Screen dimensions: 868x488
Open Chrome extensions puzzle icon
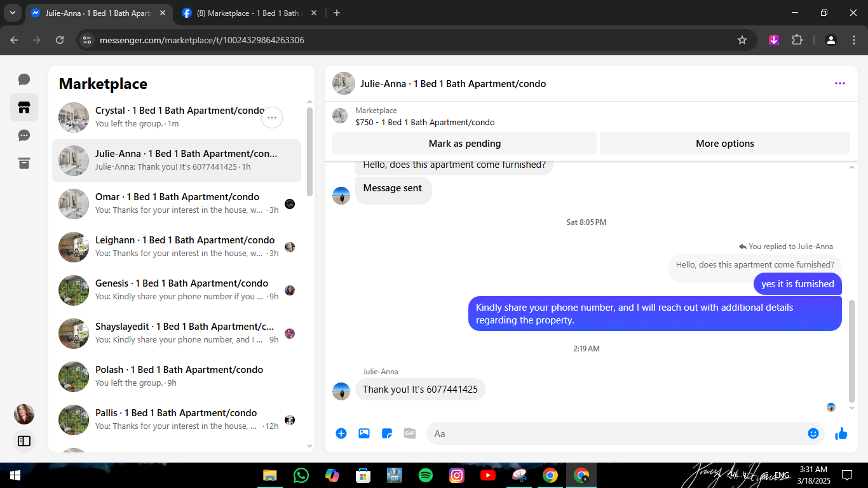797,40
